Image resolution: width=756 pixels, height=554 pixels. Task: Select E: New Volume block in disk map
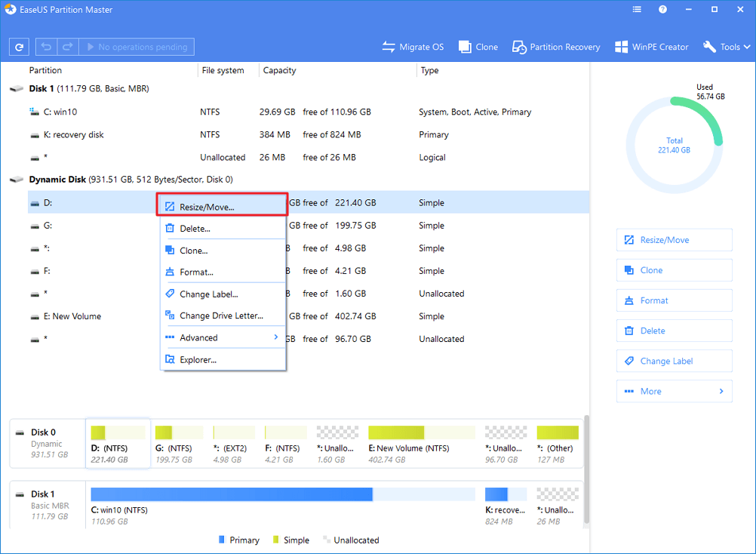tap(422, 444)
